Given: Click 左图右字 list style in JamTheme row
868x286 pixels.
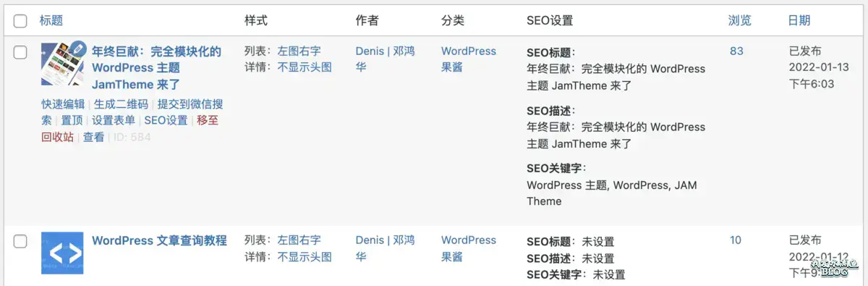Looking at the screenshot, I should pos(299,51).
